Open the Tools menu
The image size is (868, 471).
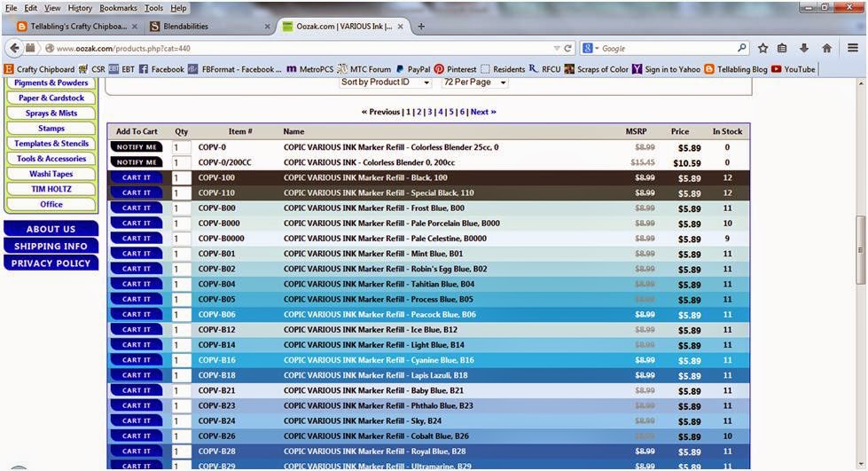154,8
